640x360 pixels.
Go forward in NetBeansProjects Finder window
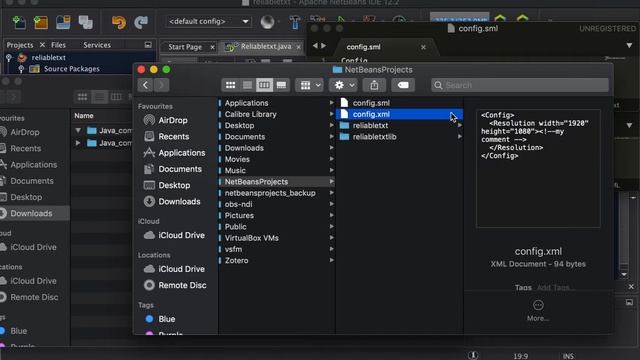click(161, 85)
